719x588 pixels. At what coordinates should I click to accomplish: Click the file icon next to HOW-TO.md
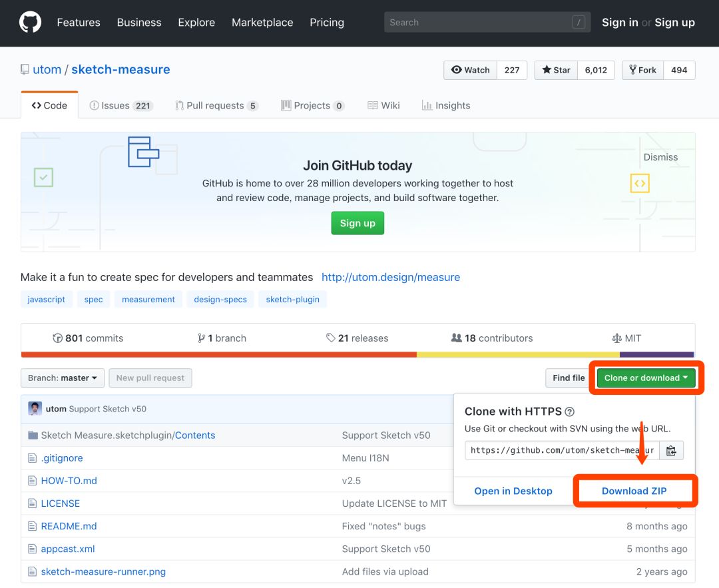pos(32,480)
